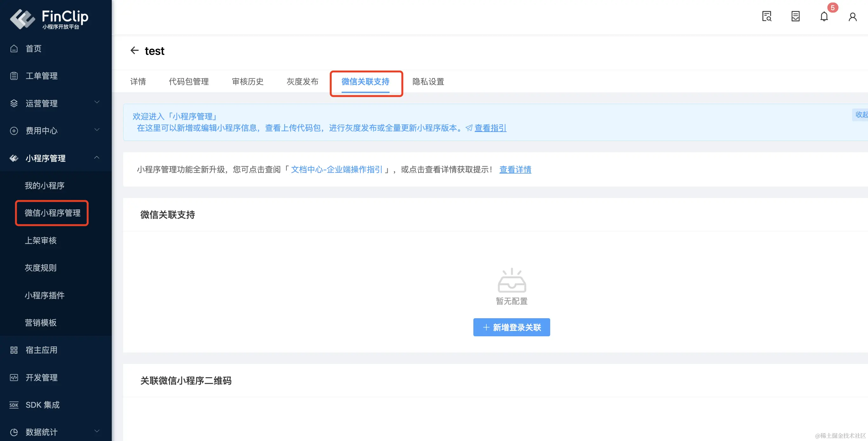Open the notification bell icon
This screenshot has width=868, height=441.
(x=824, y=16)
